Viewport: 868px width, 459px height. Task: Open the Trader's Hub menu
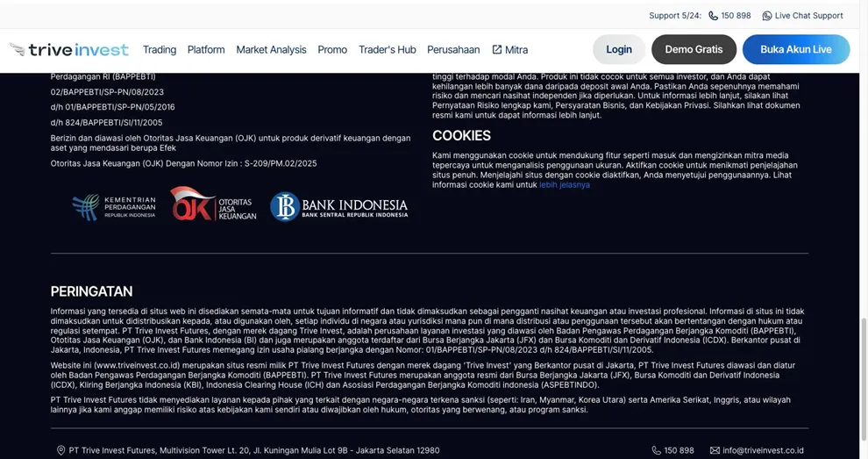(387, 49)
